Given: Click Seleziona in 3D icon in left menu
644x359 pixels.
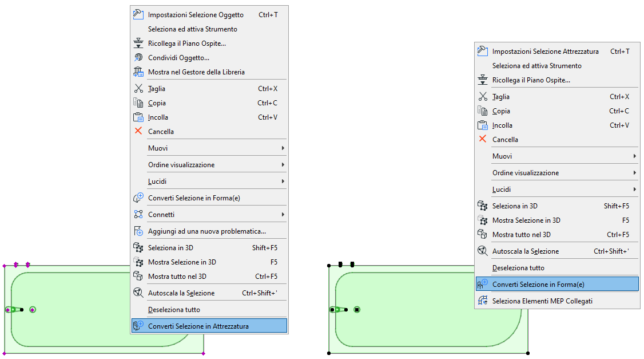Looking at the screenshot, I should (138, 247).
